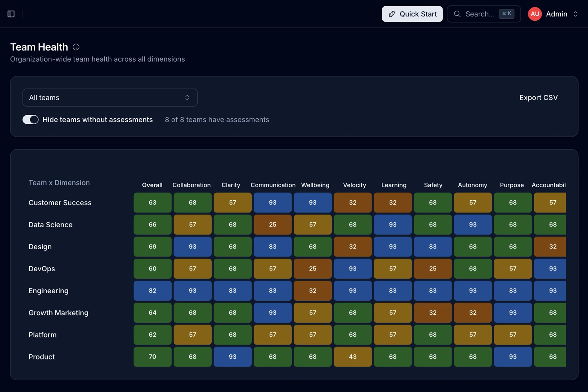Click the Safety column header

[433, 185]
